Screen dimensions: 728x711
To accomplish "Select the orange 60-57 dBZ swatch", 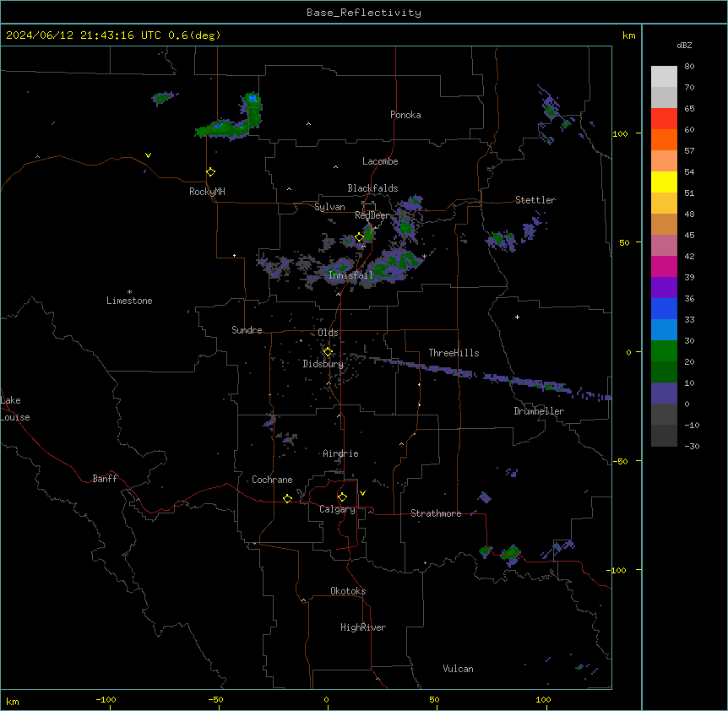I will click(664, 139).
